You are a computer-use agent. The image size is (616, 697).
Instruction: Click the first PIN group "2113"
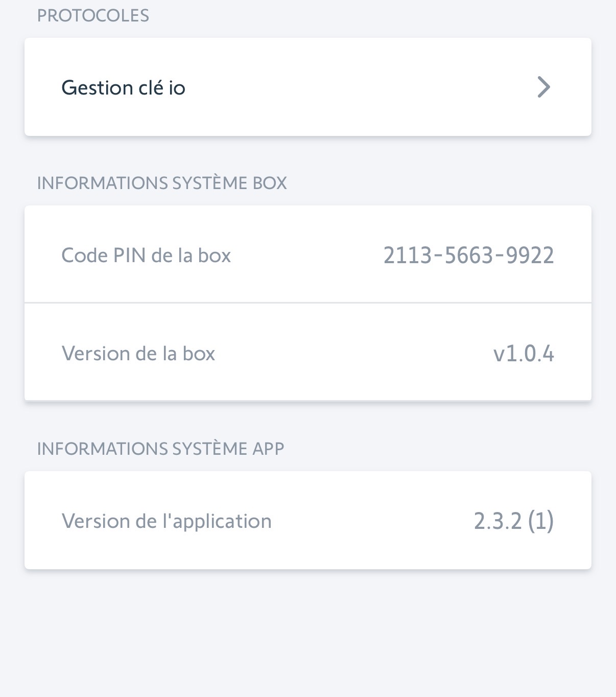pos(407,255)
